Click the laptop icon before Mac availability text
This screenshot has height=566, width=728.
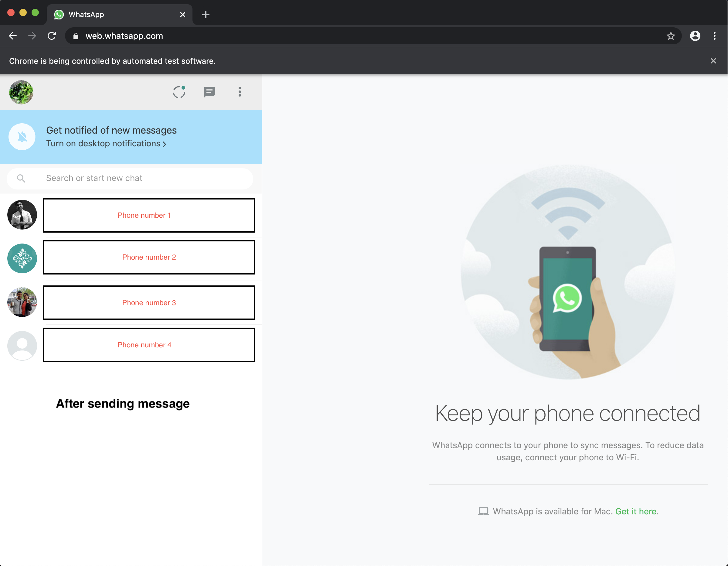click(483, 512)
